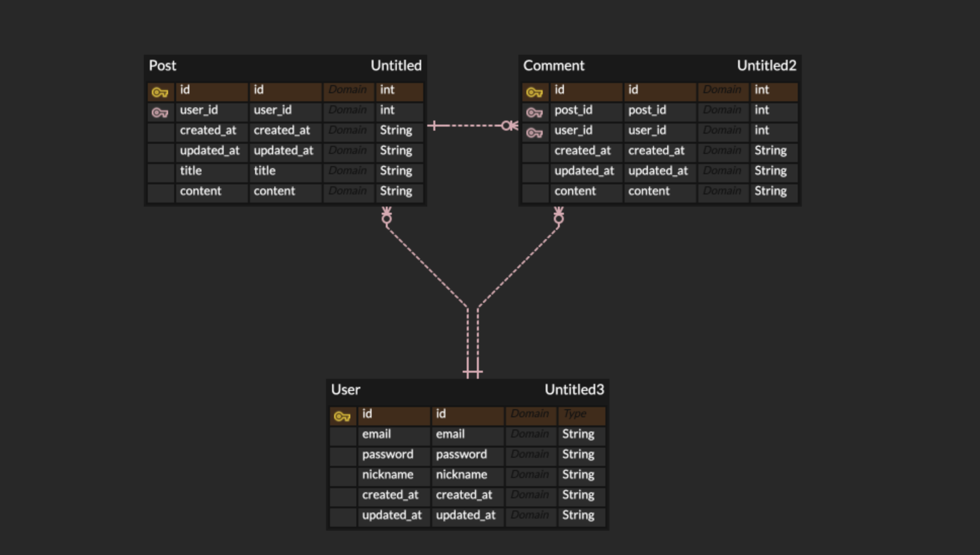This screenshot has width=980, height=555.
Task: Edit the Untitled2 label on Comment table
Action: [766, 65]
